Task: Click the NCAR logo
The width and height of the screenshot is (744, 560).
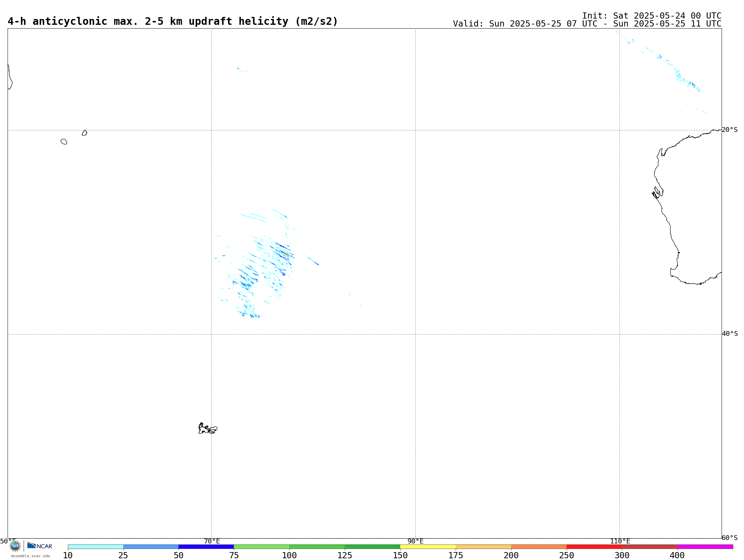Action: click(x=40, y=546)
